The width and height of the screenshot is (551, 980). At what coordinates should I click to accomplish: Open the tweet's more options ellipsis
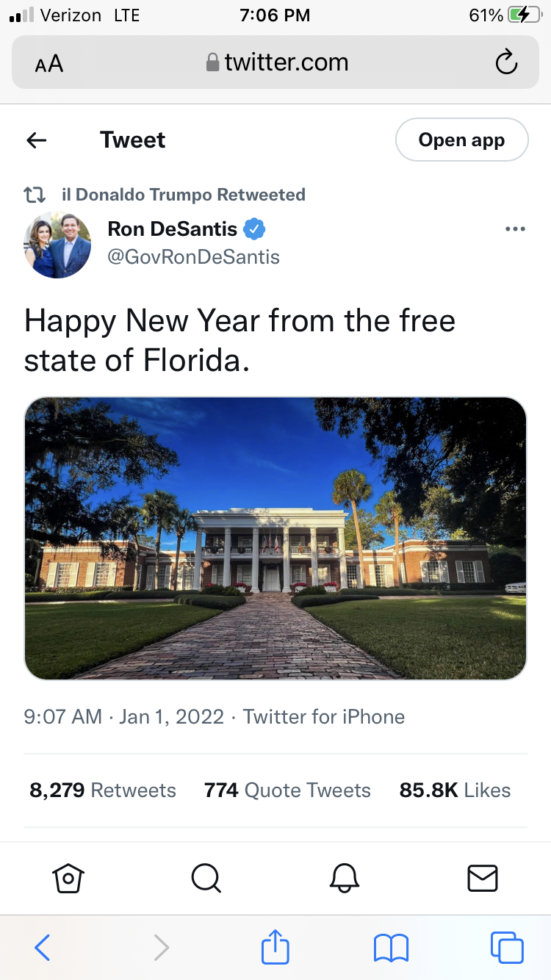tap(515, 229)
